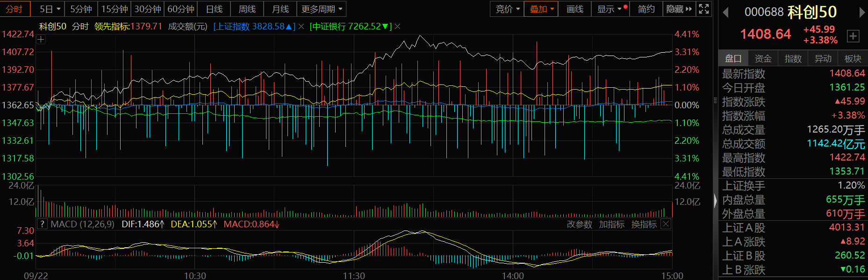
Task: Remove the 上证指数 overlay with its X
Action: pyautogui.click(x=301, y=27)
